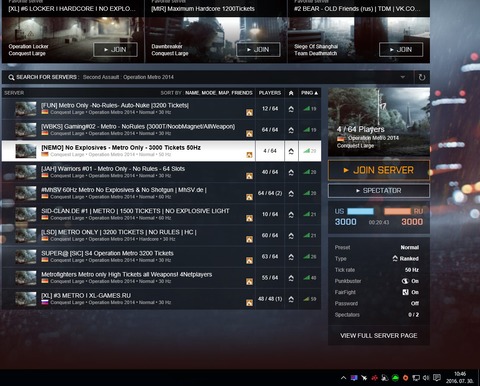The height and width of the screenshot is (386, 480).
Task: Join the Dawnbreaker favorite server
Action: click(258, 50)
